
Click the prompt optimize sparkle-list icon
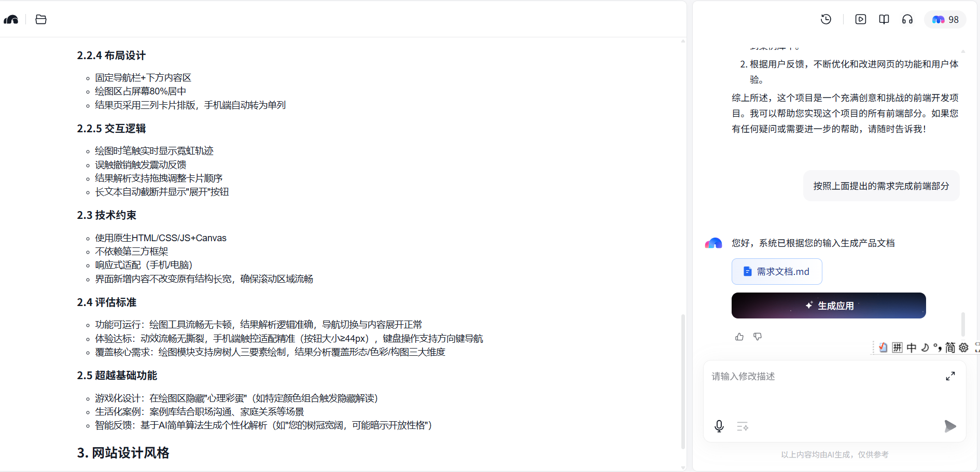(743, 426)
